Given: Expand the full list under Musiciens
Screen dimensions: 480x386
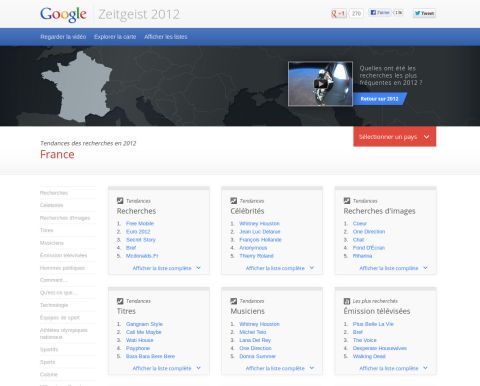Looking at the screenshot, I should tap(280, 368).
